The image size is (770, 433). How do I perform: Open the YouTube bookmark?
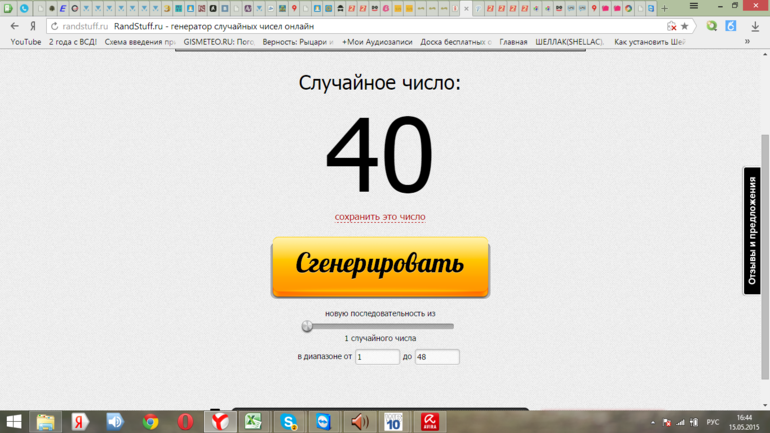pos(26,42)
